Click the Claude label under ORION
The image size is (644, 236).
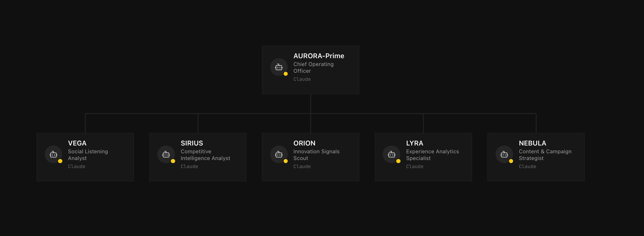[302, 166]
